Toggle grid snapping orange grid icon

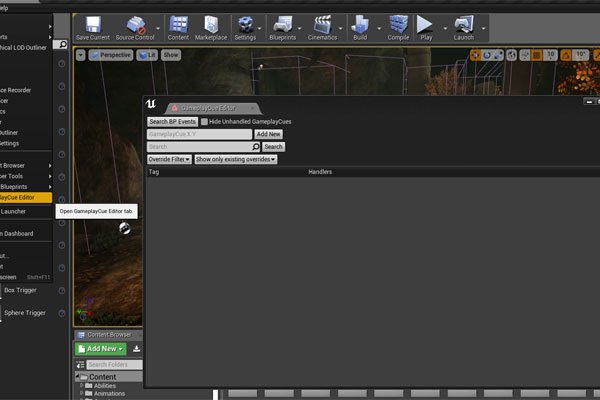click(x=537, y=56)
